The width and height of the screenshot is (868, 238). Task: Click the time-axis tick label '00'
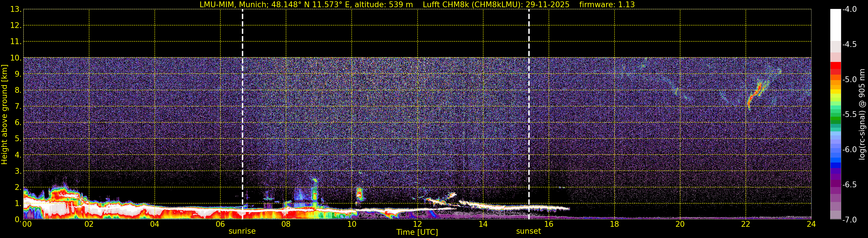pyautogui.click(x=27, y=224)
